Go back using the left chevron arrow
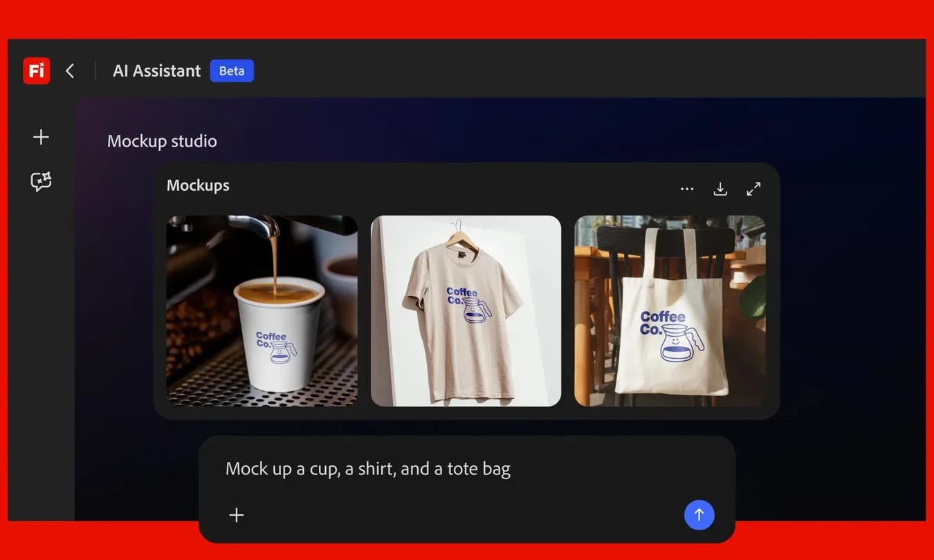934x560 pixels. pyautogui.click(x=70, y=71)
